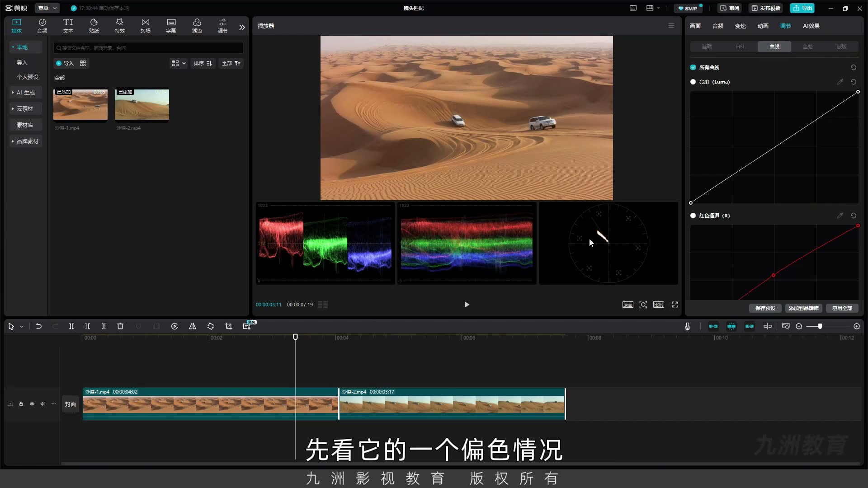
Task: Open the crop tool in timeline toolbar
Action: (x=229, y=326)
